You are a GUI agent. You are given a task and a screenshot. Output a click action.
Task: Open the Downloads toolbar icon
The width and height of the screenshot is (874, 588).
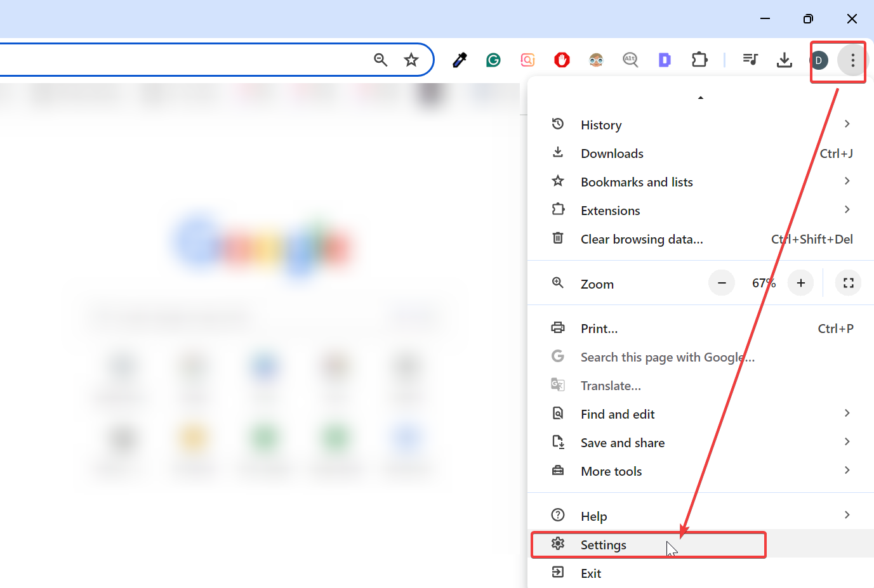point(785,60)
